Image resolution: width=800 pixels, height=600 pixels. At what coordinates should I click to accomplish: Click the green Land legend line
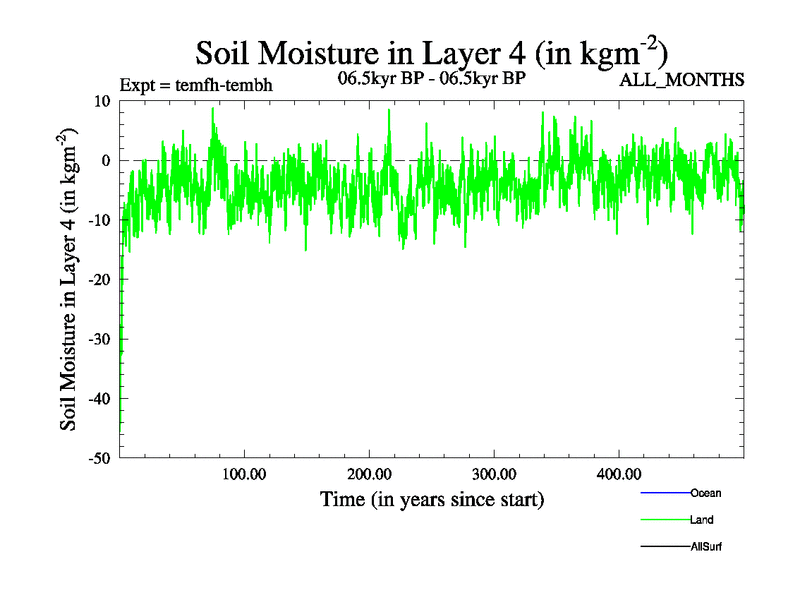pos(664,520)
